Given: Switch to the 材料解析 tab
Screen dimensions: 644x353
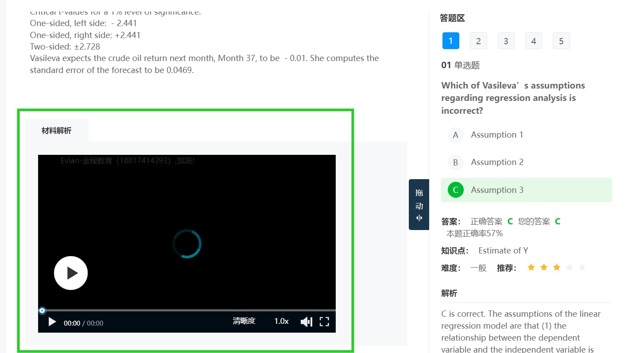Looking at the screenshot, I should [x=57, y=130].
